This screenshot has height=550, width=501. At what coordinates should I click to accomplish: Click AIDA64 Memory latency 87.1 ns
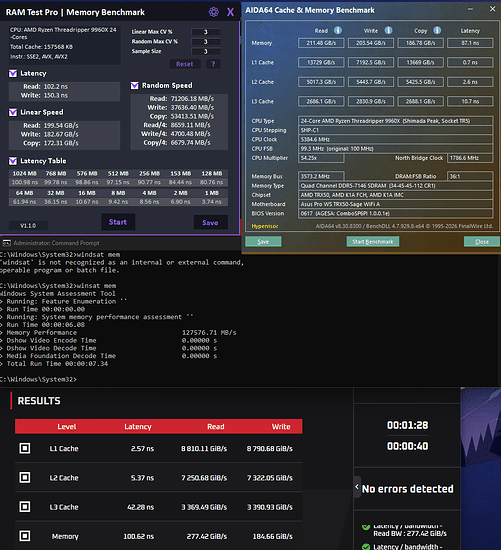click(470, 43)
